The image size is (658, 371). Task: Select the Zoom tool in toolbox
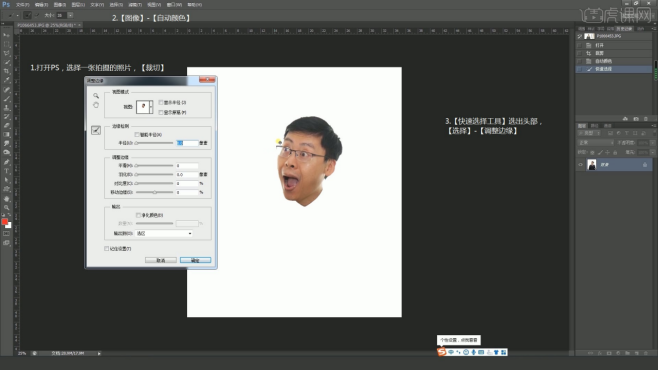click(x=6, y=207)
